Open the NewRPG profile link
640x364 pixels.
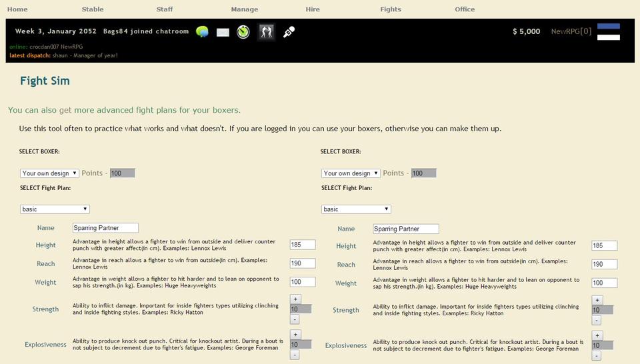pyautogui.click(x=566, y=31)
